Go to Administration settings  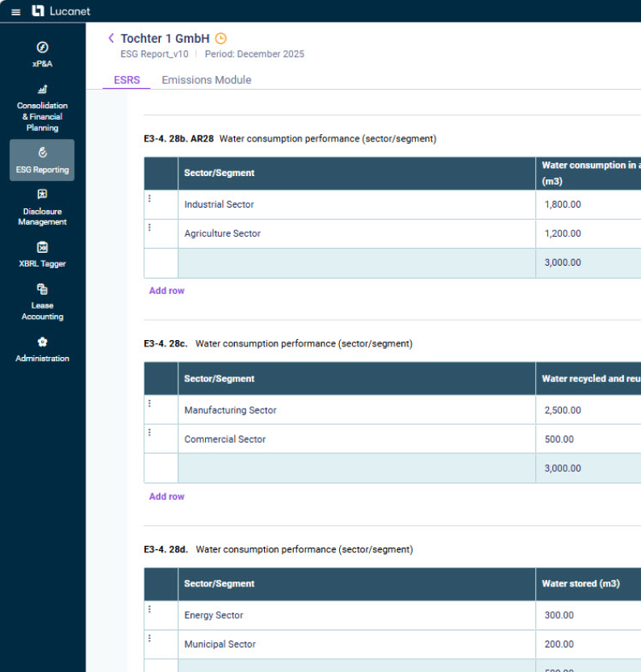[42, 349]
